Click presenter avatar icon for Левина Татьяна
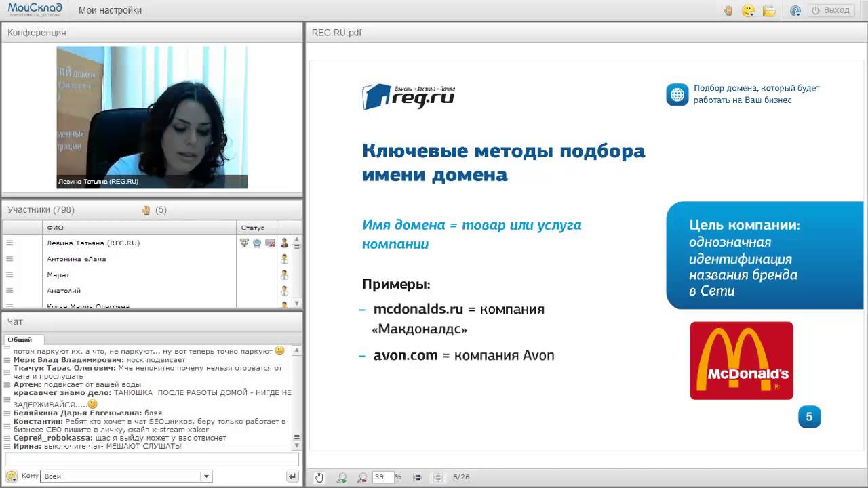Viewport: 868px width, 488px height. pyautogui.click(x=284, y=243)
